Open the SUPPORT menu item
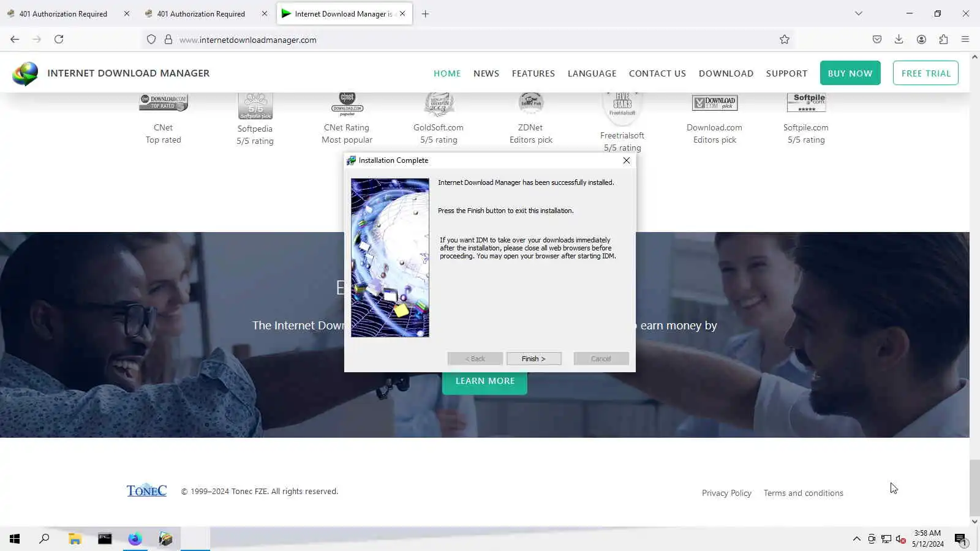Image resolution: width=980 pixels, height=551 pixels. click(786, 73)
